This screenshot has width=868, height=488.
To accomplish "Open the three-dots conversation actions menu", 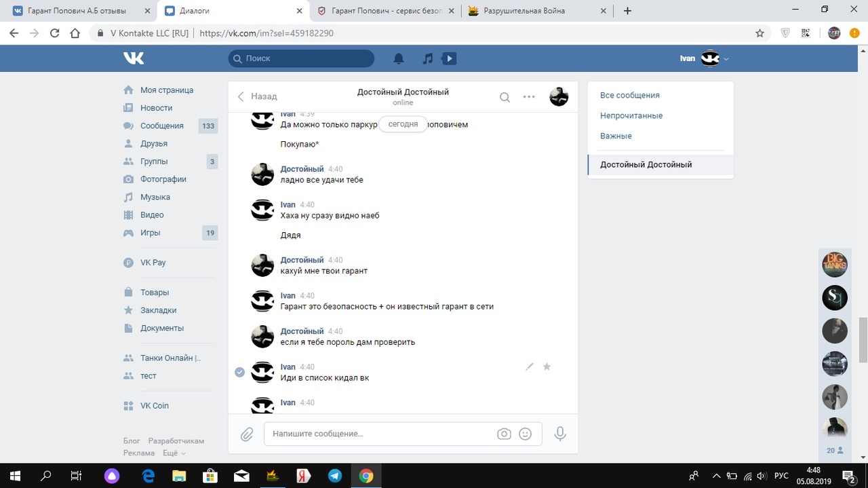I will 529,97.
